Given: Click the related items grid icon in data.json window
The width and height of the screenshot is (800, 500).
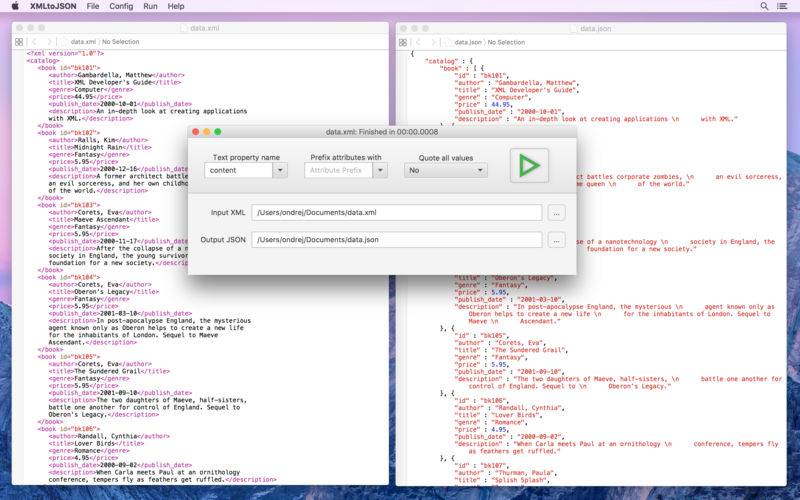Looking at the screenshot, I should click(x=403, y=42).
